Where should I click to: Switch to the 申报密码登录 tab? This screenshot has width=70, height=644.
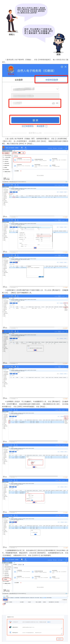coord(51,80)
